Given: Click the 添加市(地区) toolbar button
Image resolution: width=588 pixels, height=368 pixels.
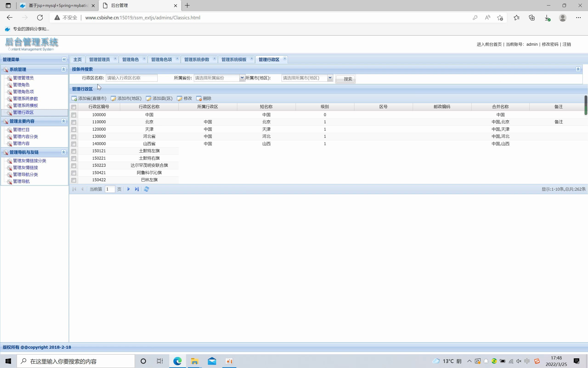Looking at the screenshot, I should click(126, 98).
